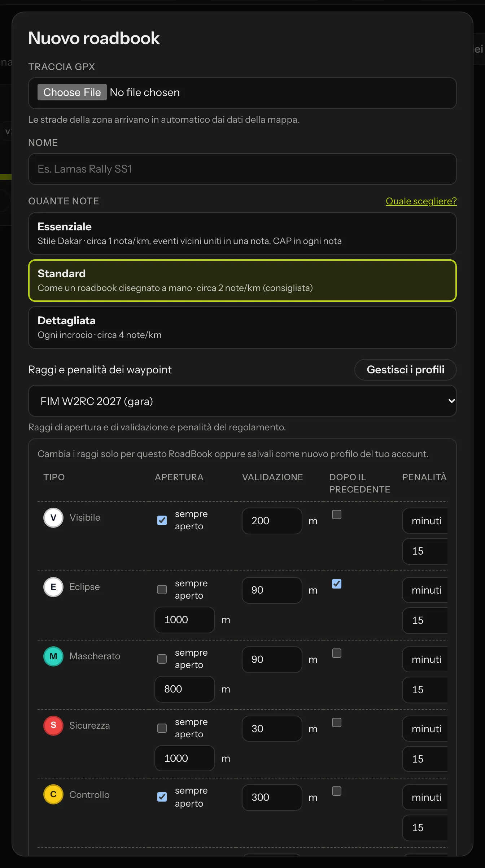Viewport: 485px width, 868px height.
Task: Click the Sicurezza red S badge icon
Action: 53,725
